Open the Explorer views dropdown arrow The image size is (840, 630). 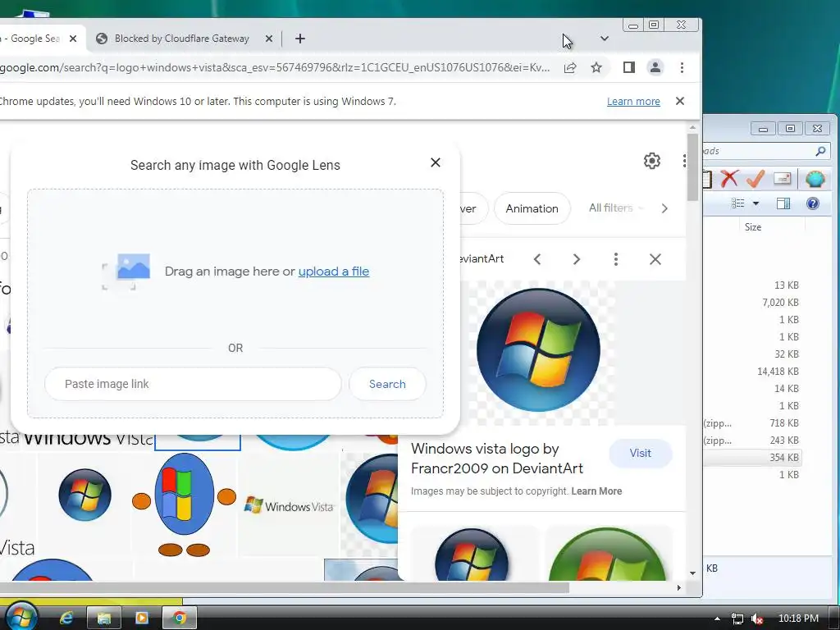(x=756, y=203)
